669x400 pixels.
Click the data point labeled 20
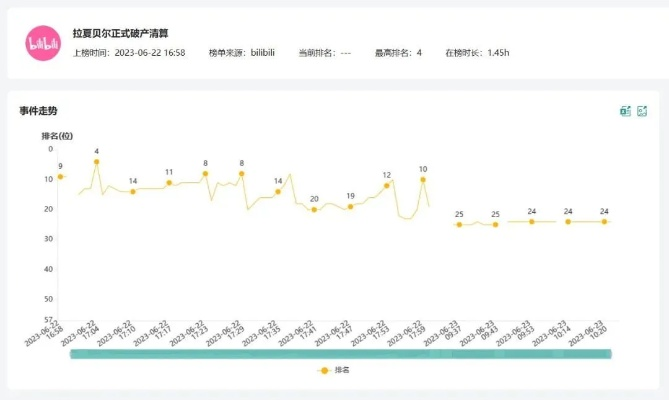(x=314, y=209)
